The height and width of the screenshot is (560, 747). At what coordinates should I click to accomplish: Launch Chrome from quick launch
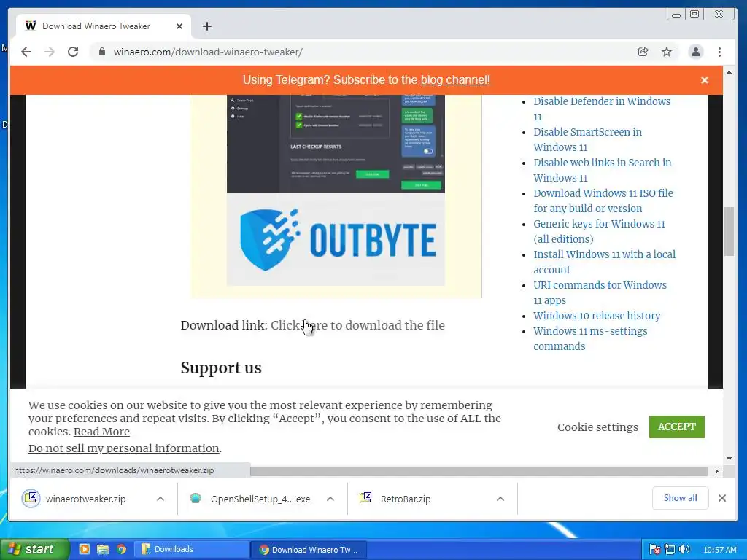coord(122,549)
